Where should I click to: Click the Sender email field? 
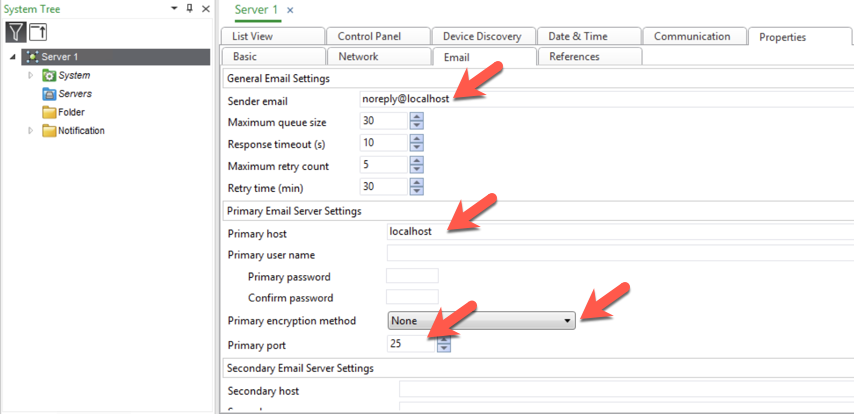(606, 100)
